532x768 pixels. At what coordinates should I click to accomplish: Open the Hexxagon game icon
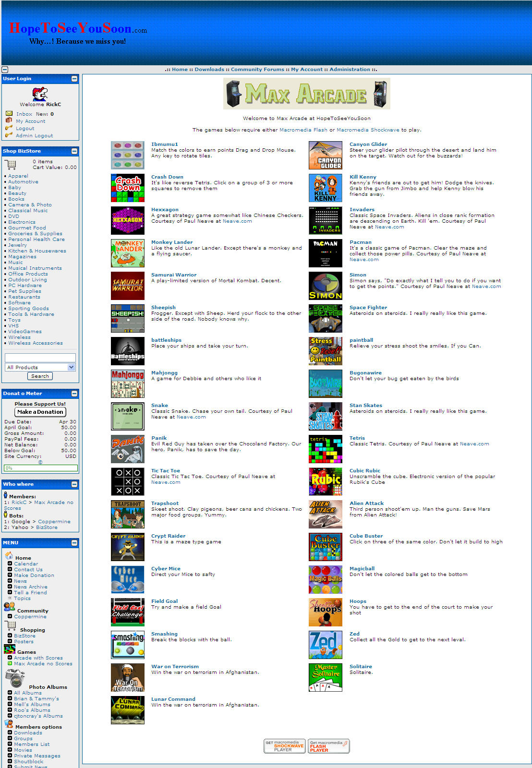pyautogui.click(x=128, y=221)
